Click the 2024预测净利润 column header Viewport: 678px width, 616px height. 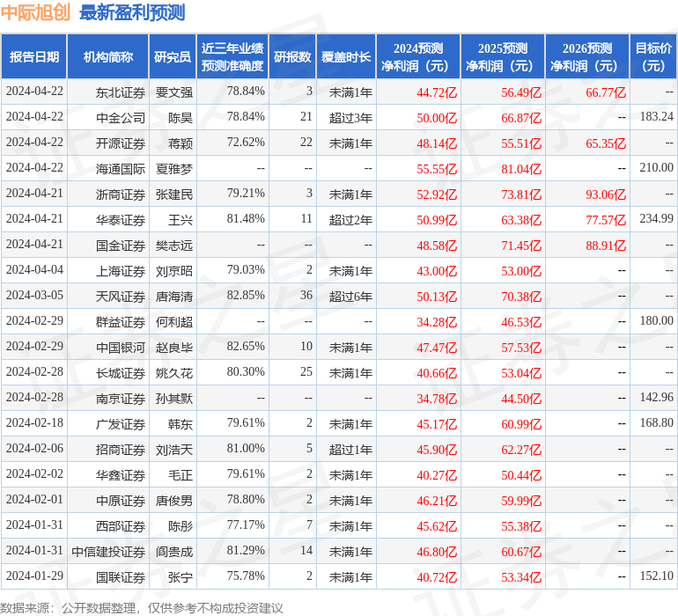point(418,57)
